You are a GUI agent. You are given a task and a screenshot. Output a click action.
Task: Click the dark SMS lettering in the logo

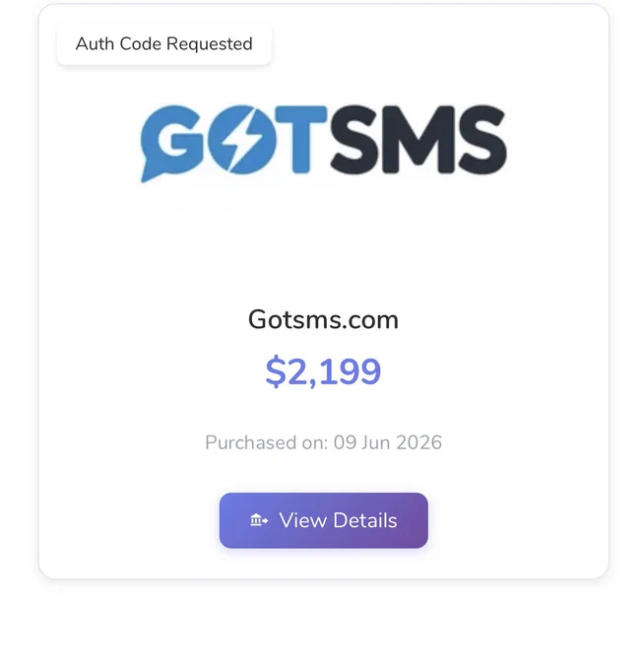pyautogui.click(x=419, y=140)
